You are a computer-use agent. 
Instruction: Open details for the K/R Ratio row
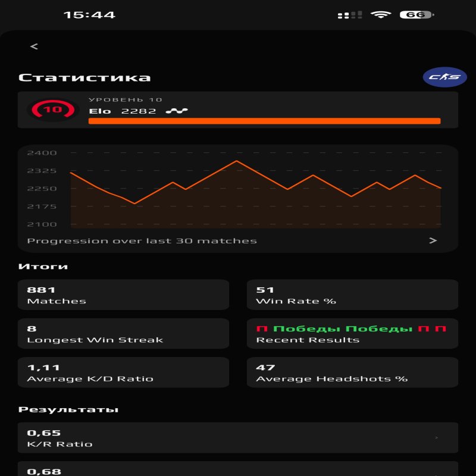pyautogui.click(x=238, y=437)
